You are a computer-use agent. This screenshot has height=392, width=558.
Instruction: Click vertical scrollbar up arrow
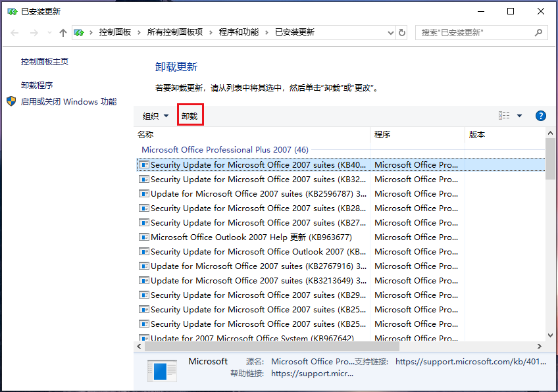point(550,134)
